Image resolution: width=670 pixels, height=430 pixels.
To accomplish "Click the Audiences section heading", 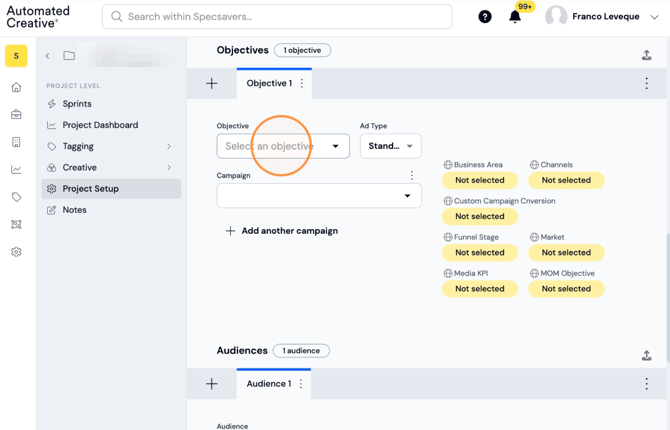I will (x=242, y=350).
